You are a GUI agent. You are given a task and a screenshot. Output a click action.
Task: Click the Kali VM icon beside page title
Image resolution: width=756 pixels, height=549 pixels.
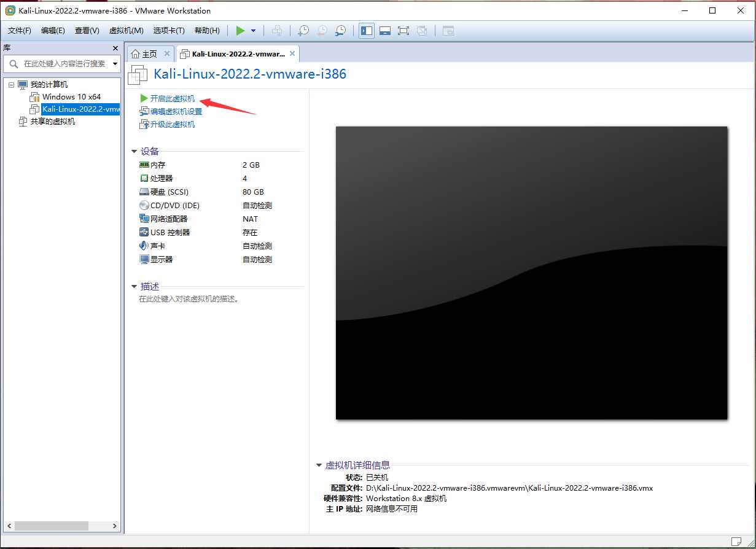tap(138, 75)
